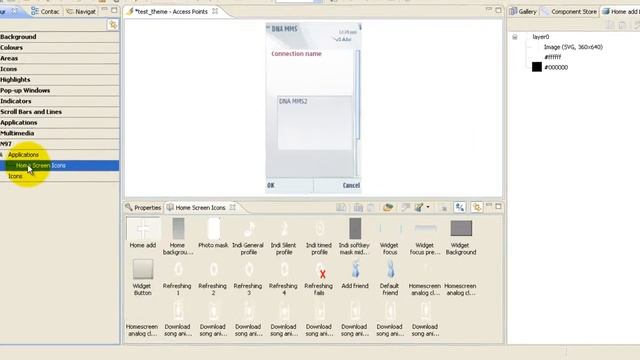The height and width of the screenshot is (360, 640).
Task: Toggle the highlighted percent-style toolbar button
Action: tap(460, 207)
